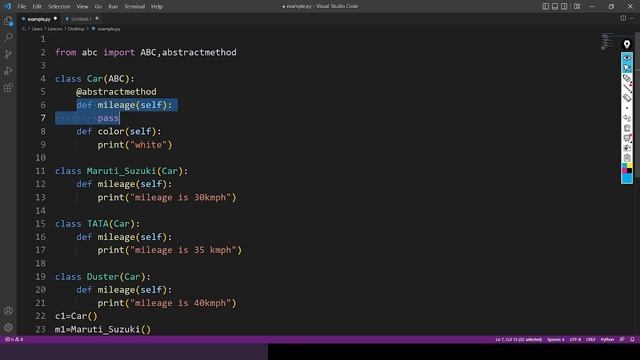This screenshot has height=360, width=640.
Task: Click the minimap code overview
Action: point(607,41)
